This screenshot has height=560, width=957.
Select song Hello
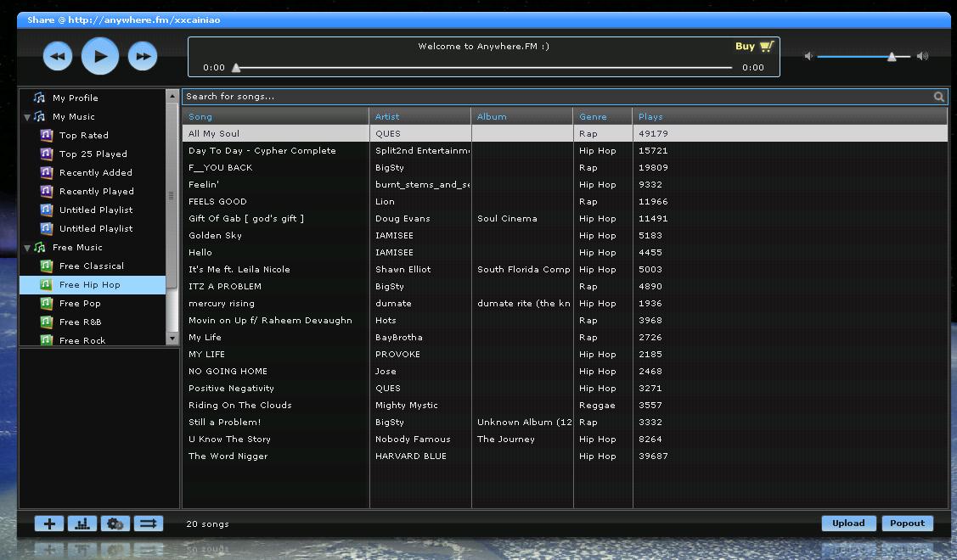(x=565, y=253)
